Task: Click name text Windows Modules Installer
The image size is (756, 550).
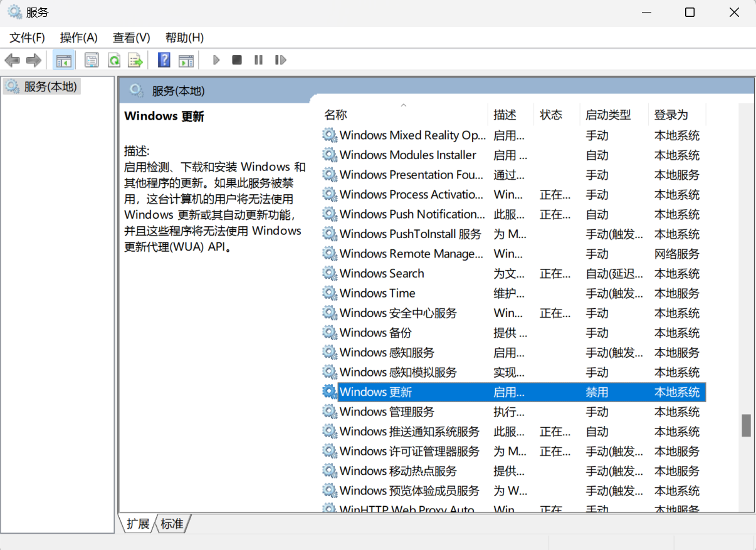Action: 408,155
